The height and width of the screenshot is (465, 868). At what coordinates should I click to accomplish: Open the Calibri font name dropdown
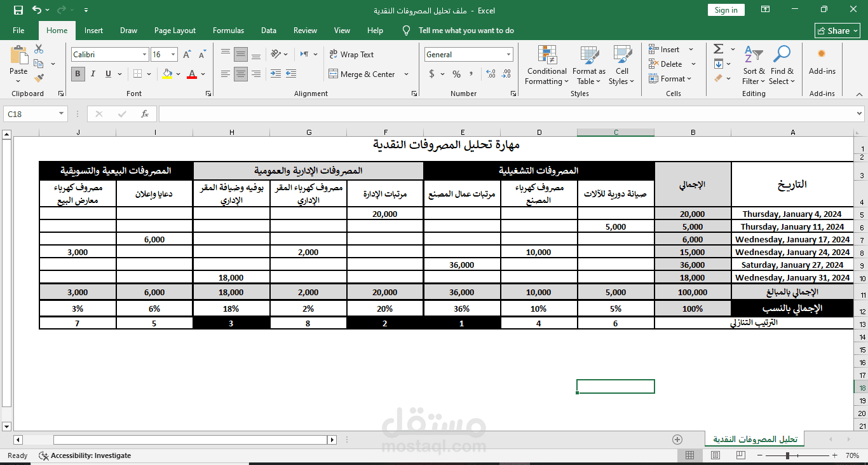144,55
